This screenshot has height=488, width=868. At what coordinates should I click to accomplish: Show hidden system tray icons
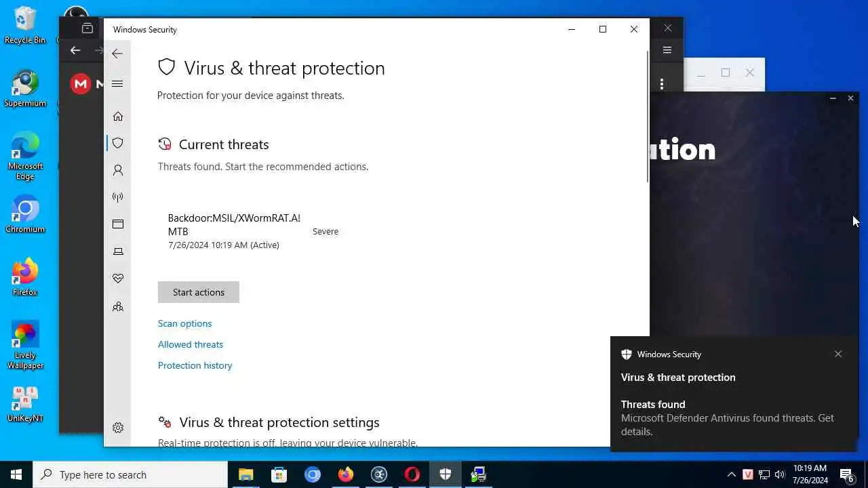tap(731, 474)
